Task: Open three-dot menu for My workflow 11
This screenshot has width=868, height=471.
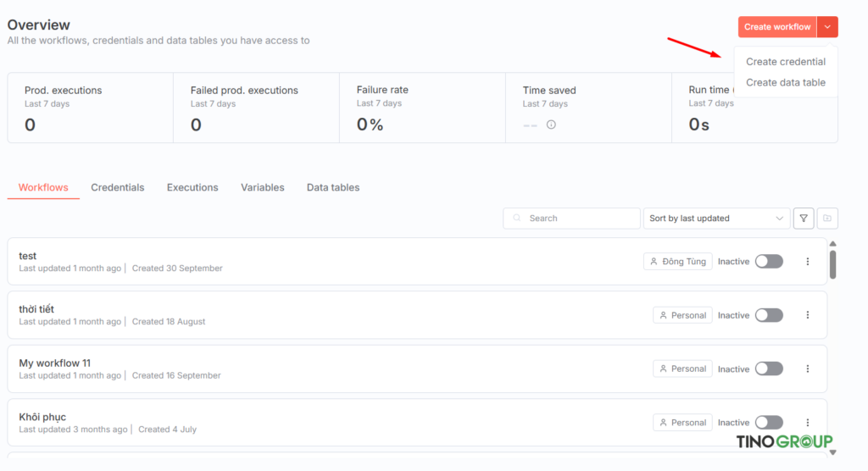Action: [x=807, y=368]
